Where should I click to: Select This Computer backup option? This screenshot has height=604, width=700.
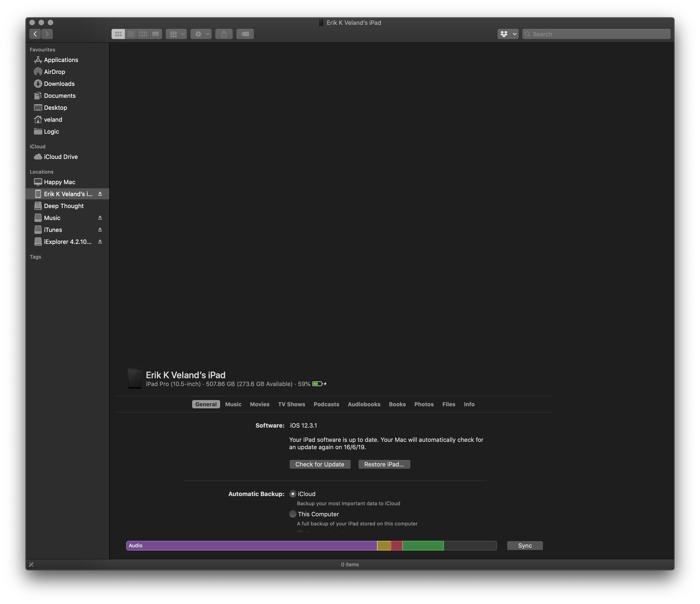point(293,514)
